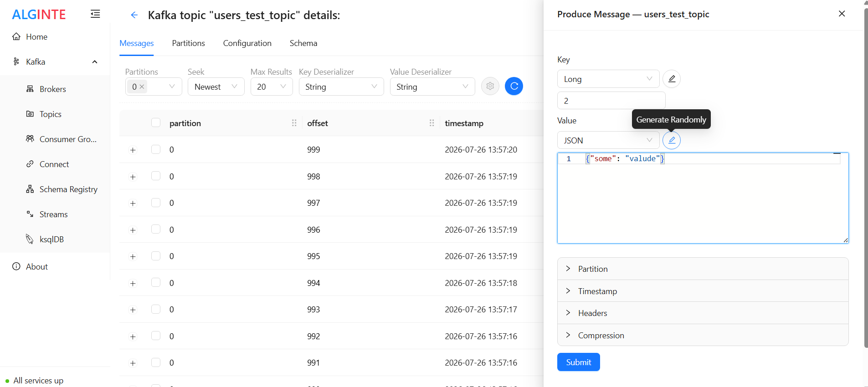Click the message settings gear icon

tap(490, 86)
